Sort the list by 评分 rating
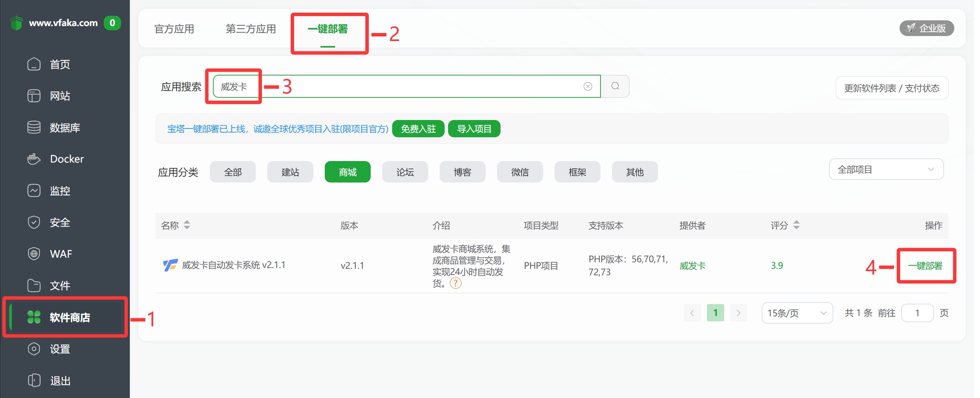 [785, 225]
